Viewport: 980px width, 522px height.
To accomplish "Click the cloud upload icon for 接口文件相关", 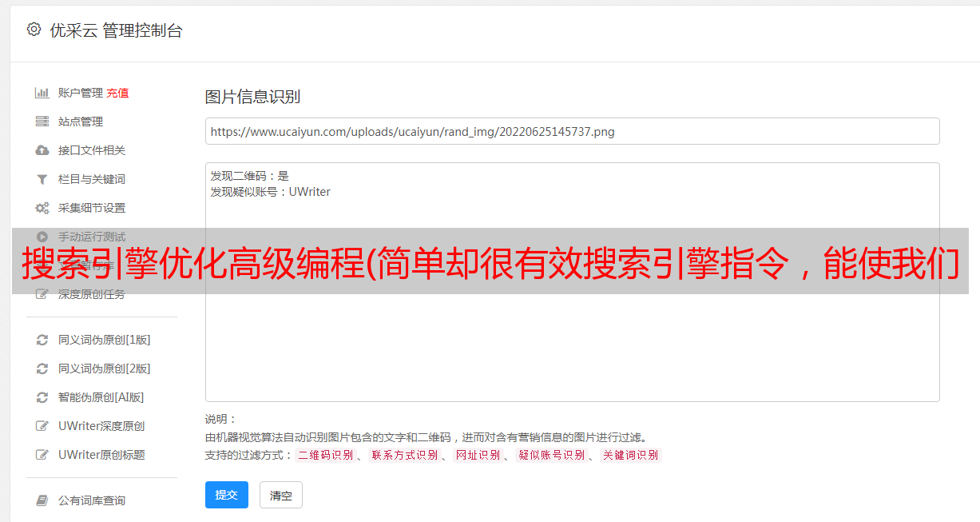I will [x=42, y=150].
